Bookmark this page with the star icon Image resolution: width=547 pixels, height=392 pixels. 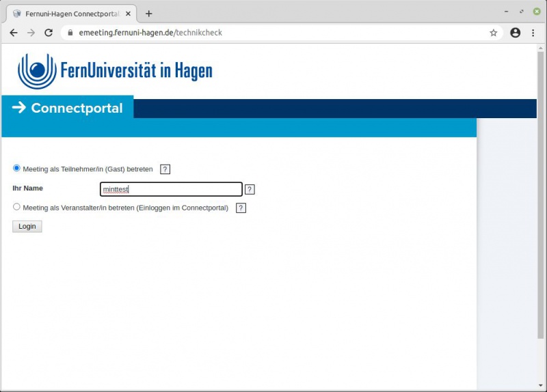(x=493, y=33)
